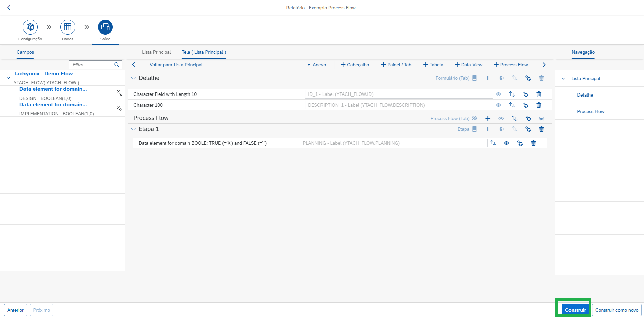Click the PLANNING label input field
644x317 pixels.
[393, 143]
